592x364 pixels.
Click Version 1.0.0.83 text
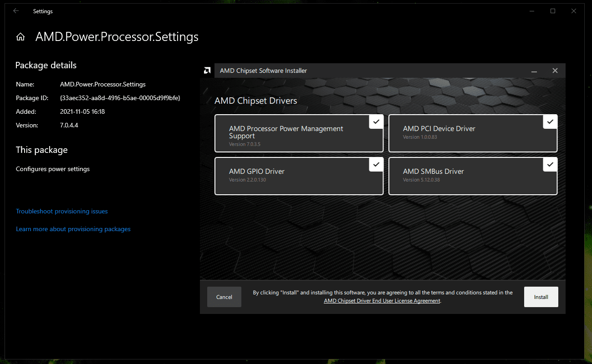(x=420, y=137)
